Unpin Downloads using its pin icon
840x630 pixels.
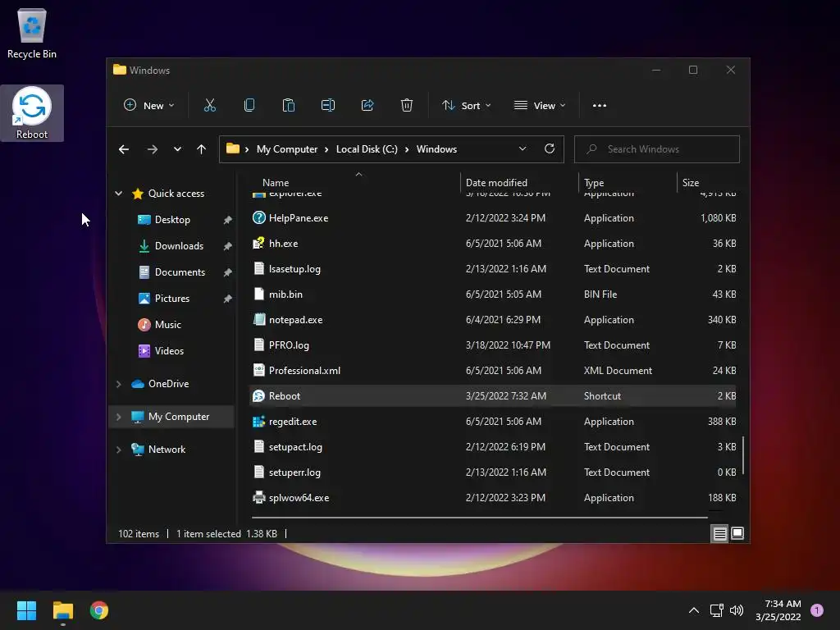coord(228,246)
